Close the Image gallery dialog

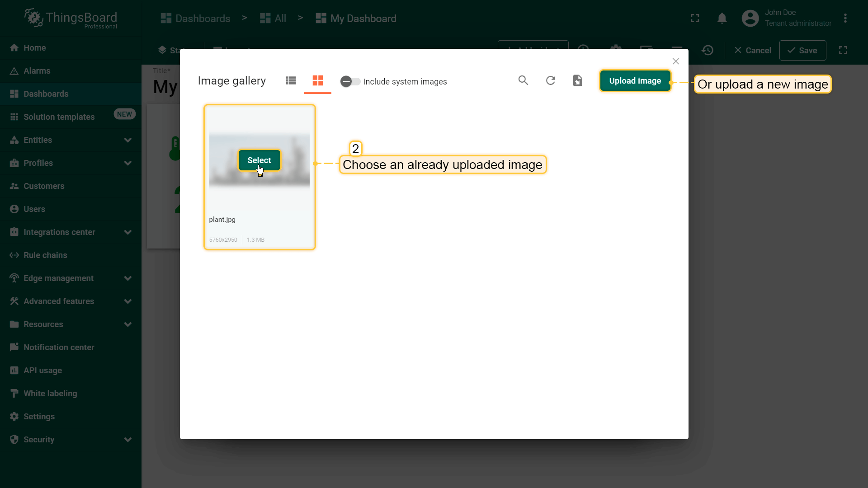click(x=675, y=61)
